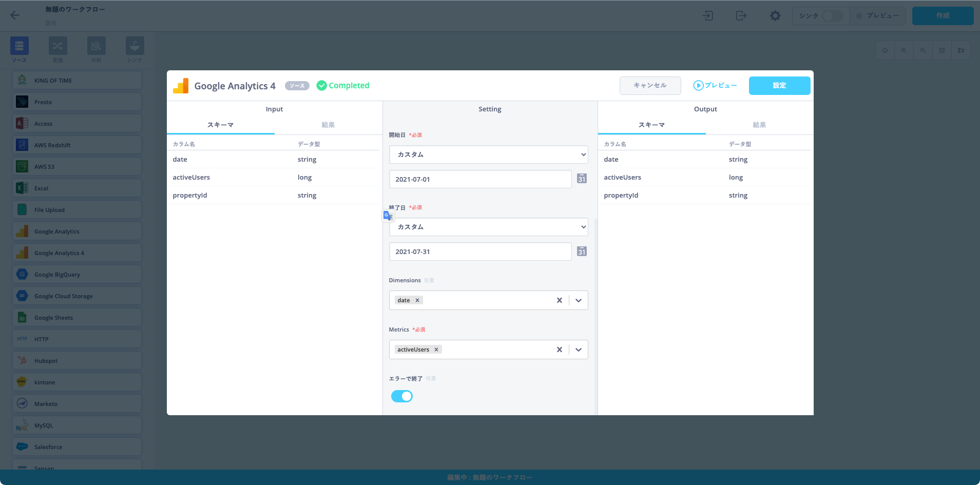Select the 変換 (transform) category icon
The width and height of the screenshot is (980, 485).
pos(57,46)
